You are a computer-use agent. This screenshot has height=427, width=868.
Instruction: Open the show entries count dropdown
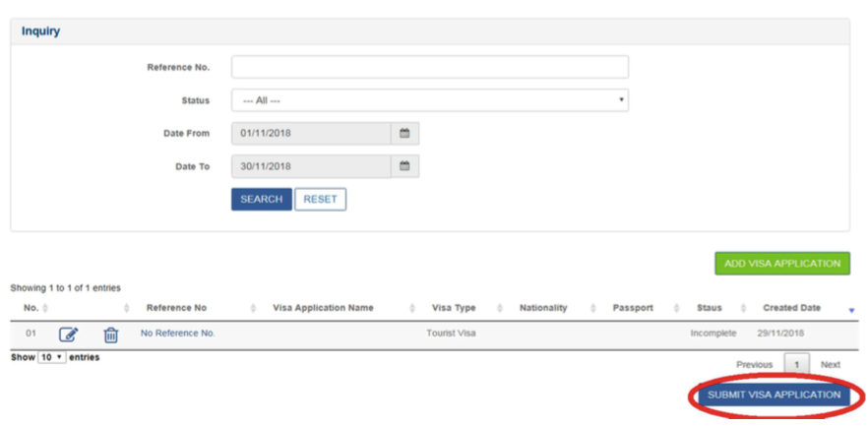pos(50,357)
